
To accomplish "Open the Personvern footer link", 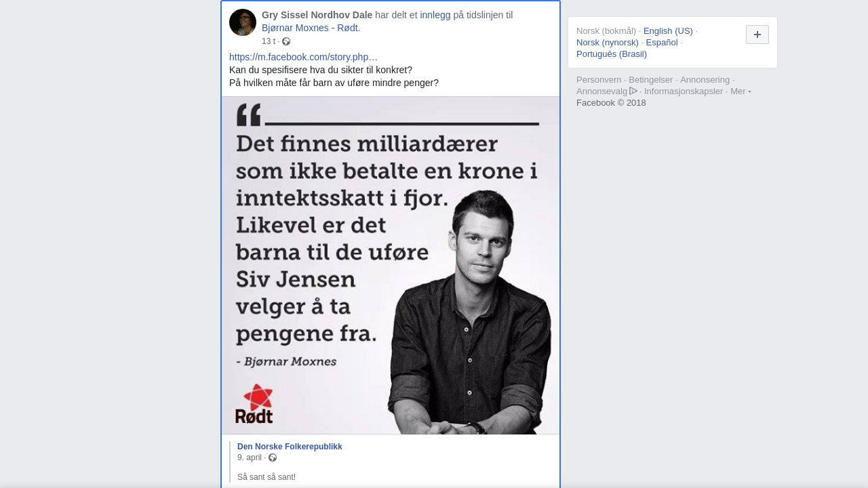I will tap(599, 80).
